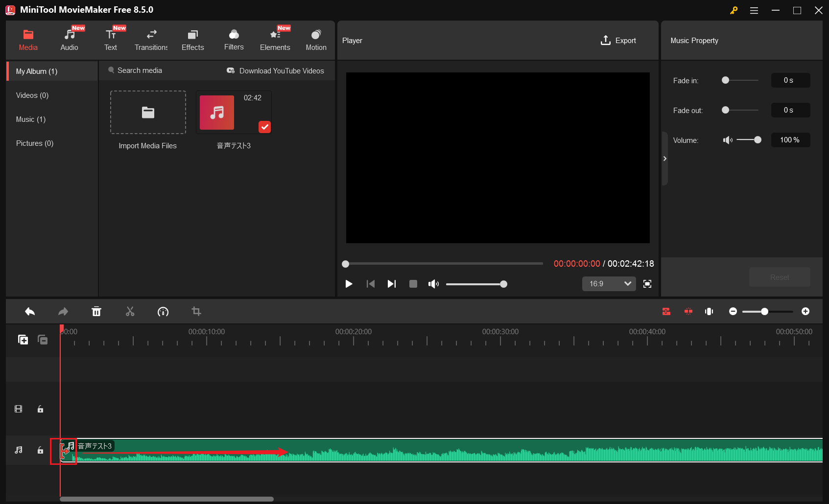The width and height of the screenshot is (829, 504).
Task: Click the Import Media Files placeholder
Action: point(148,113)
